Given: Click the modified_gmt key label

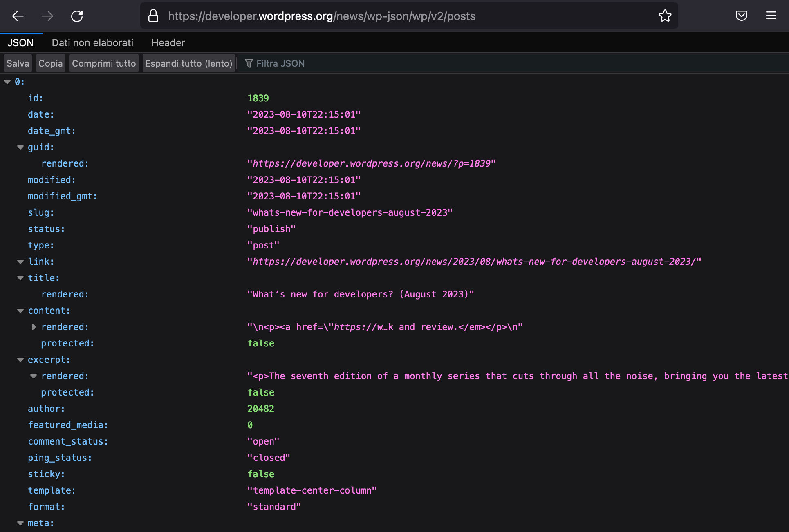Looking at the screenshot, I should pos(63,196).
